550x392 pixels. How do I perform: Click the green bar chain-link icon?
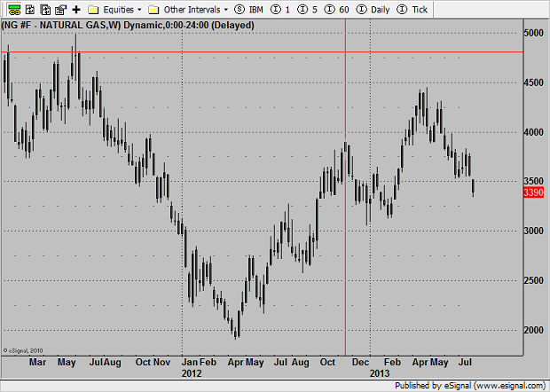coord(14,10)
